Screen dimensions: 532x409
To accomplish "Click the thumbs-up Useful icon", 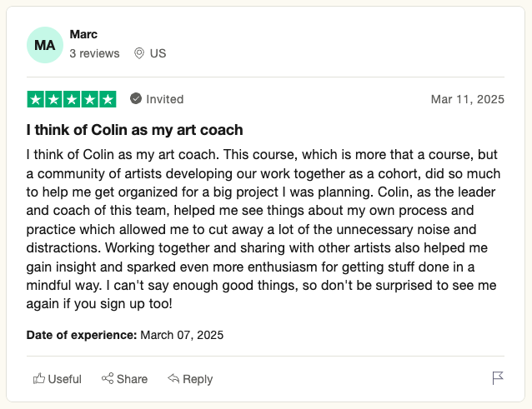I will pos(39,378).
